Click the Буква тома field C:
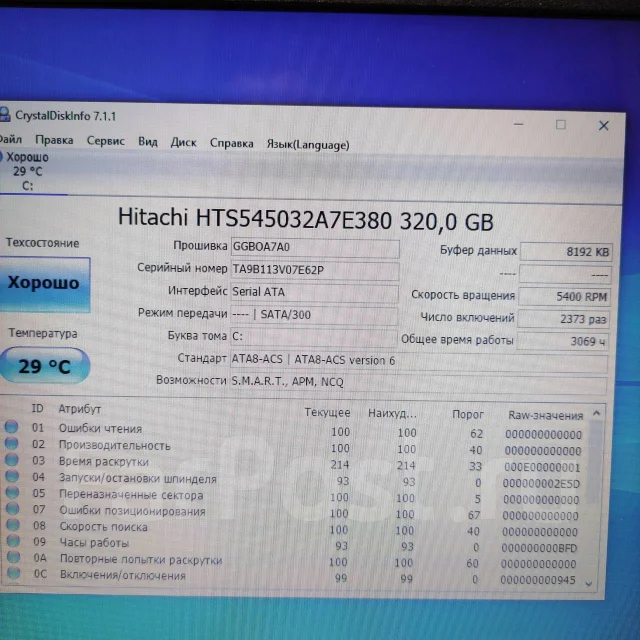This screenshot has height=640, width=640. coord(313,337)
